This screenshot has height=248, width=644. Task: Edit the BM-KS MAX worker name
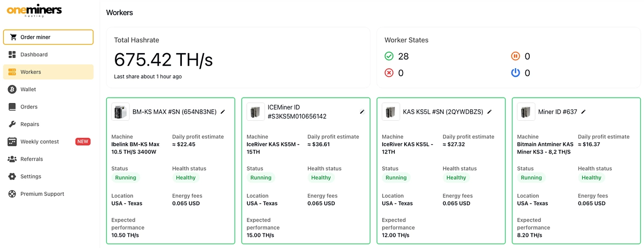[223, 112]
